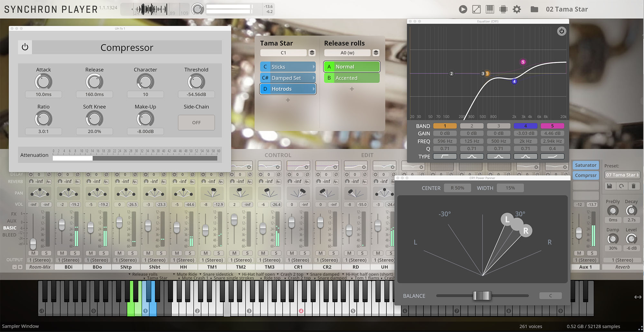Switch mixer view to BLEED

click(9, 235)
